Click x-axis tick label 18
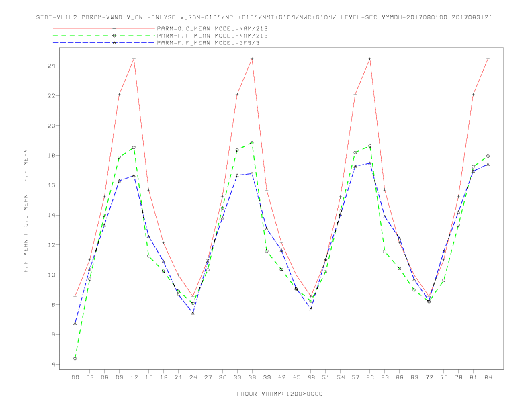 click(163, 377)
